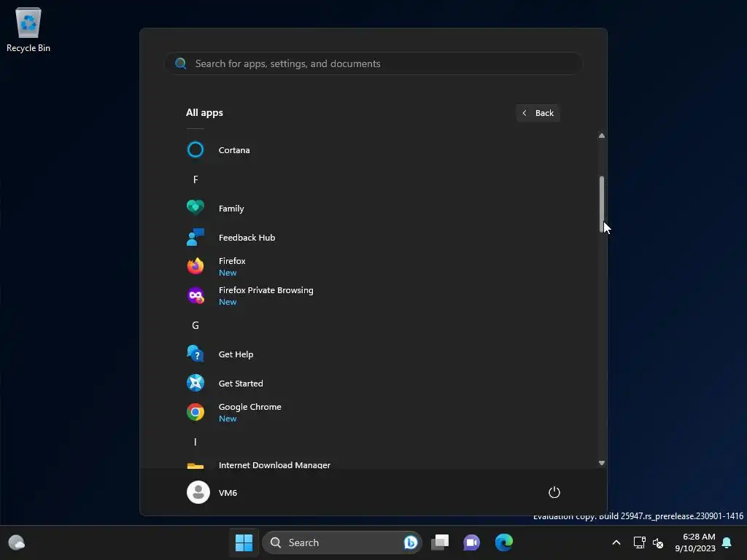The image size is (747, 560).
Task: Open the Internet Download Manager folder icon
Action: click(x=196, y=465)
